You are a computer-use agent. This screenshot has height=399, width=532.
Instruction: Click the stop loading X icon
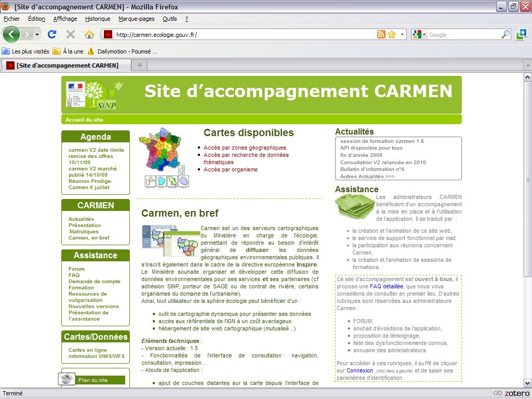click(x=71, y=34)
